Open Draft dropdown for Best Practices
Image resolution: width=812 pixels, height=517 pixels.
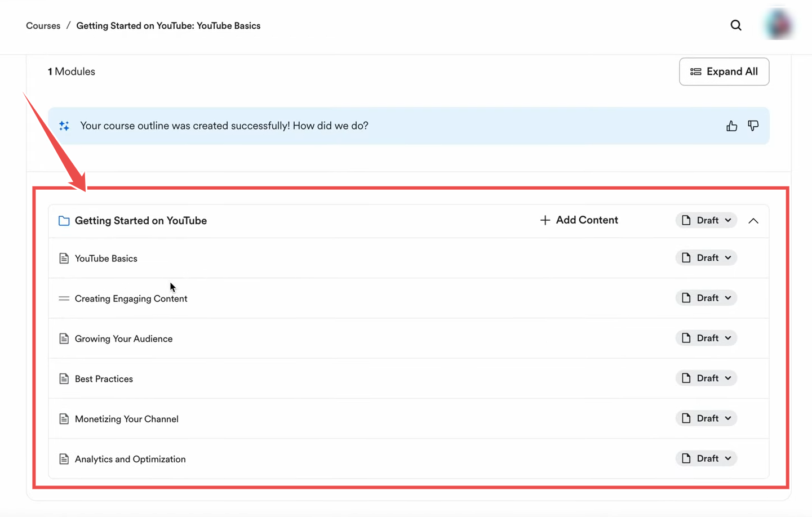[706, 378]
